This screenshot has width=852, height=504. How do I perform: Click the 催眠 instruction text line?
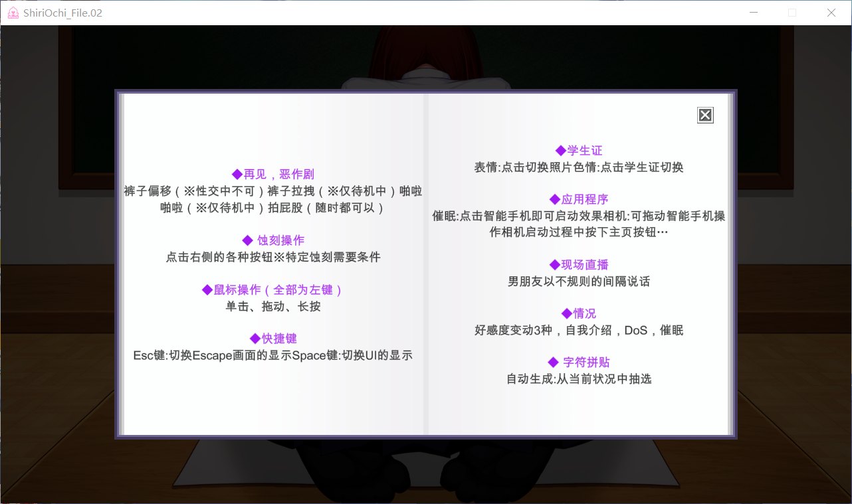(579, 216)
